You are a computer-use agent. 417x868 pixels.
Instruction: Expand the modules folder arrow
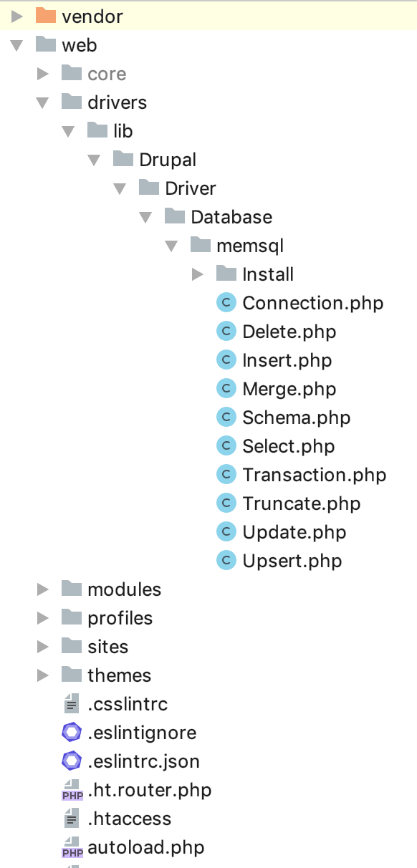(43, 589)
